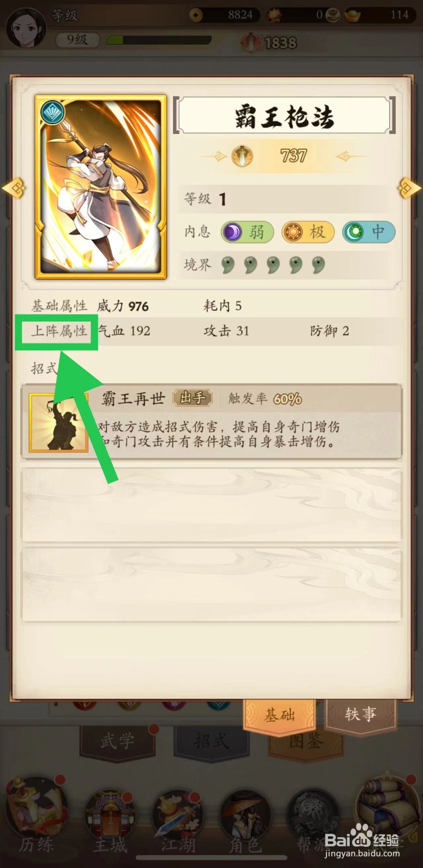Select the 弱 inner breath pill
This screenshot has height=868, width=423.
pyautogui.click(x=247, y=232)
